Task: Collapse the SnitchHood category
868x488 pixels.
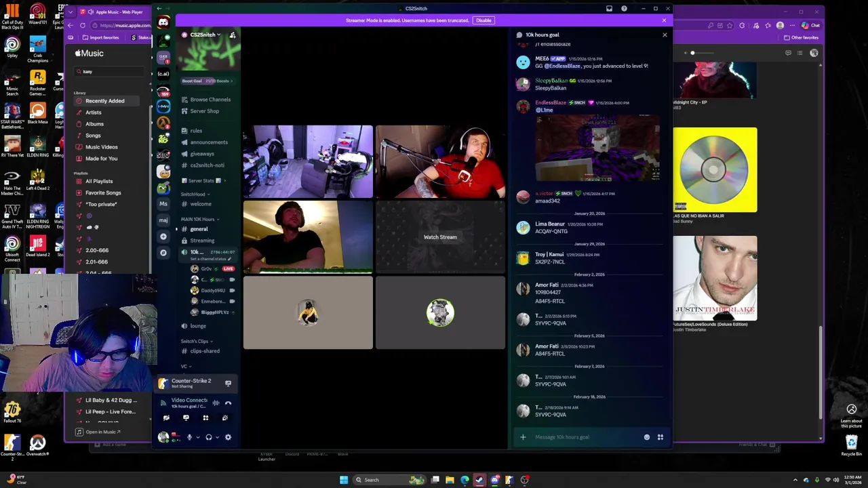Action: [x=195, y=195]
